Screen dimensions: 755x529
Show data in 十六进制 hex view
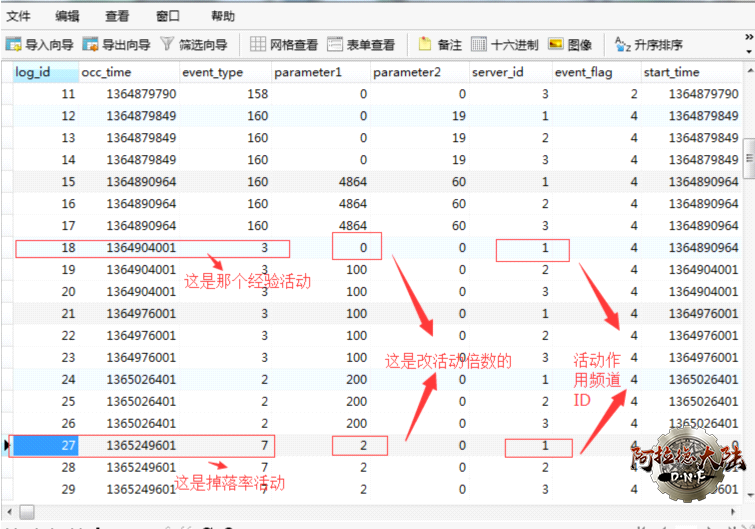click(505, 45)
